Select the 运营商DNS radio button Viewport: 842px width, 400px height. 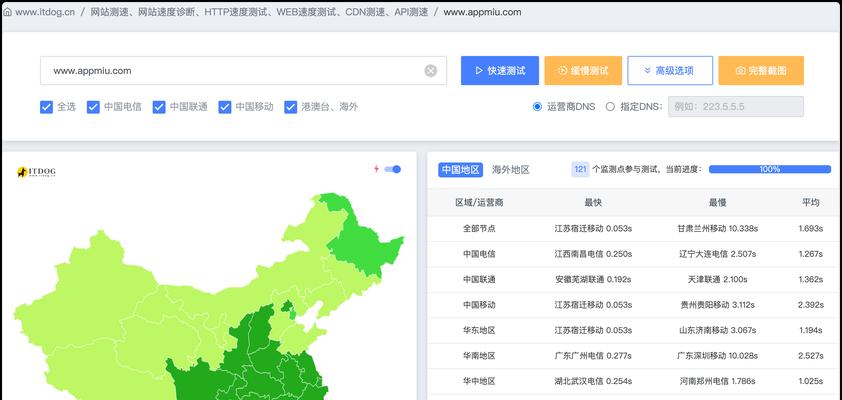537,106
